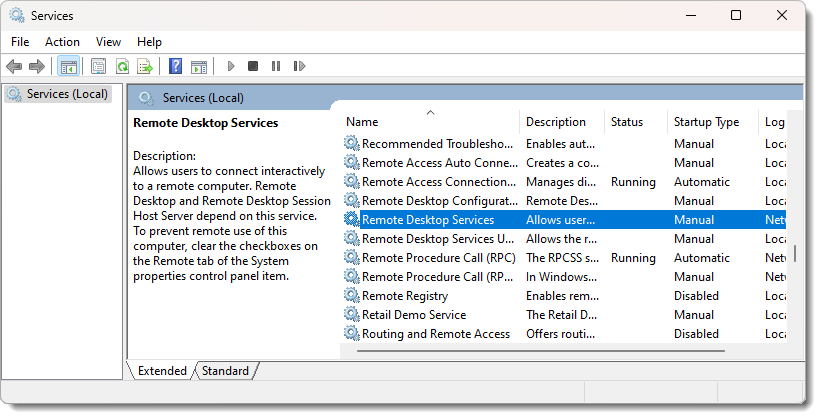Image resolution: width=821 pixels, height=419 pixels.
Task: Click the Forward arrow in toolbar
Action: click(x=37, y=67)
